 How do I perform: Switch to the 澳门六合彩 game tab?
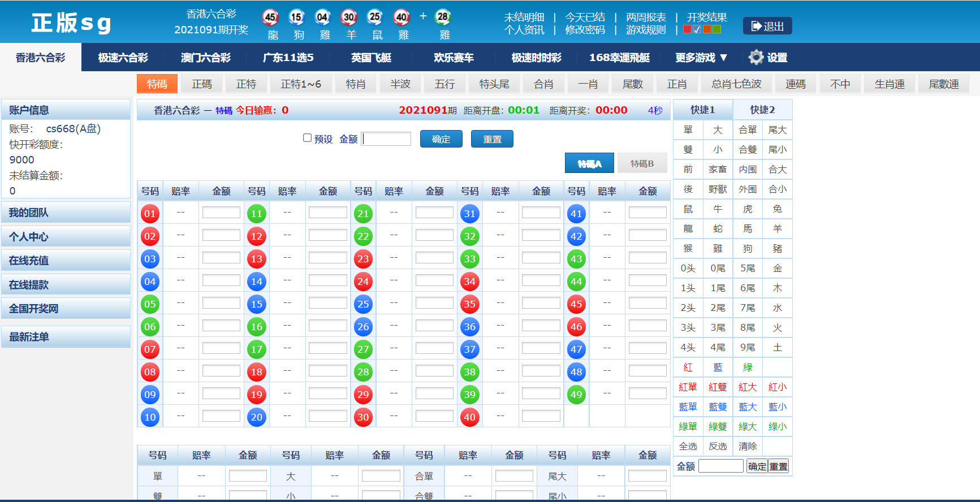(206, 58)
